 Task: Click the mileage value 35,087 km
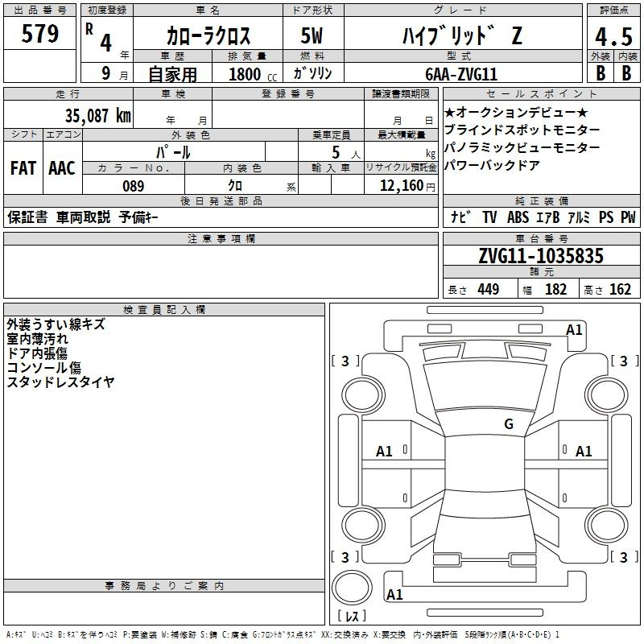tap(97, 115)
